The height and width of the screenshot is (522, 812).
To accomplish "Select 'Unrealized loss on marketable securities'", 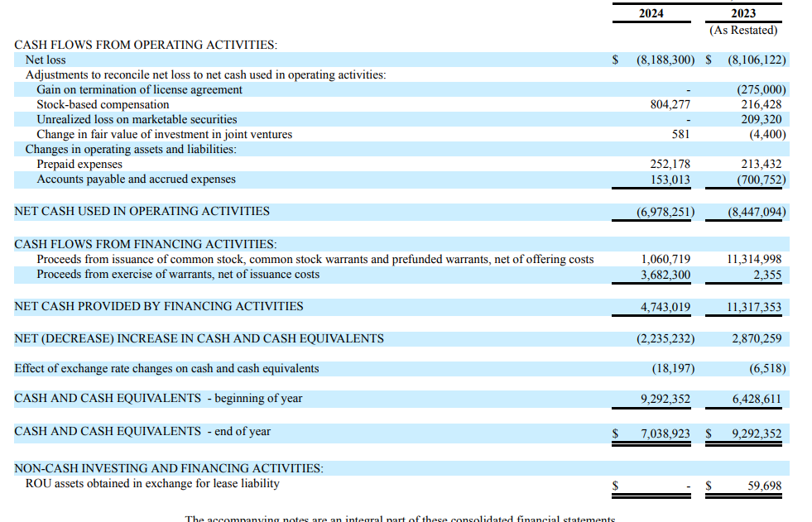I will point(137,119).
